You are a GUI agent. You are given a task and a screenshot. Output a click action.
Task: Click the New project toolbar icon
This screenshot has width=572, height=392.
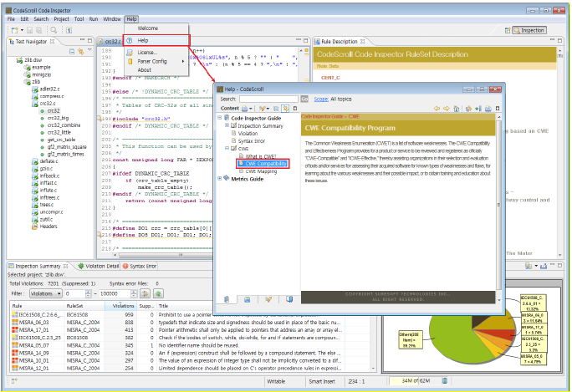(14, 30)
